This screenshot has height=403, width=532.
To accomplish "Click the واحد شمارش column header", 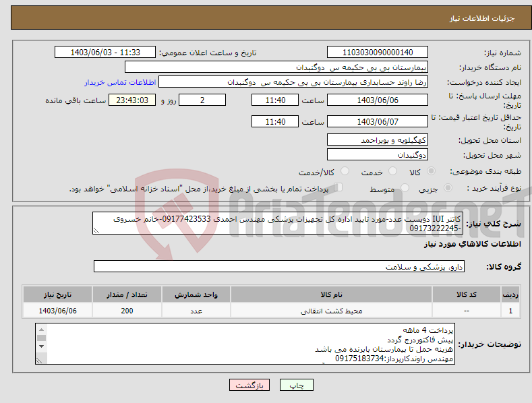I will point(196,294).
